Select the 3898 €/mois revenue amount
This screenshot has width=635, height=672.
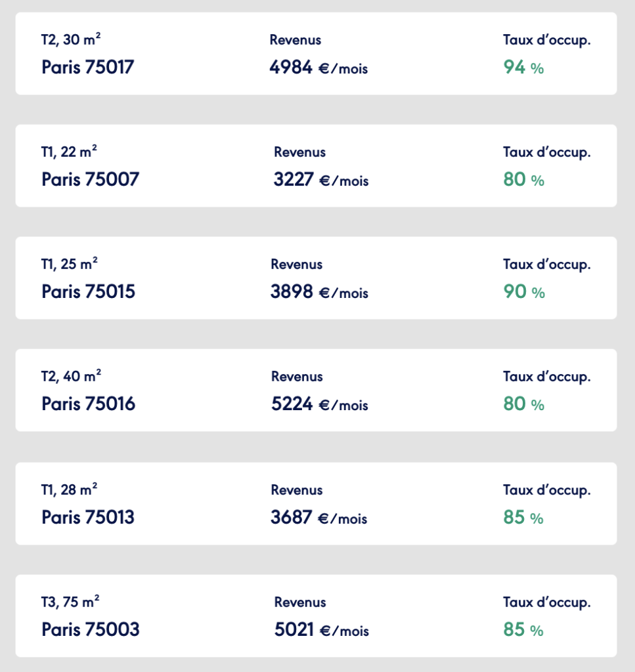(x=319, y=291)
